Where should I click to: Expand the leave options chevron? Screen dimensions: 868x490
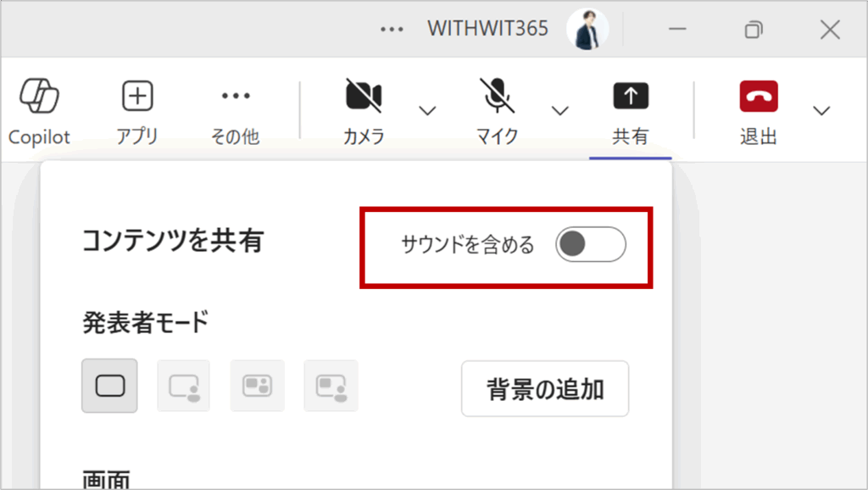[822, 111]
